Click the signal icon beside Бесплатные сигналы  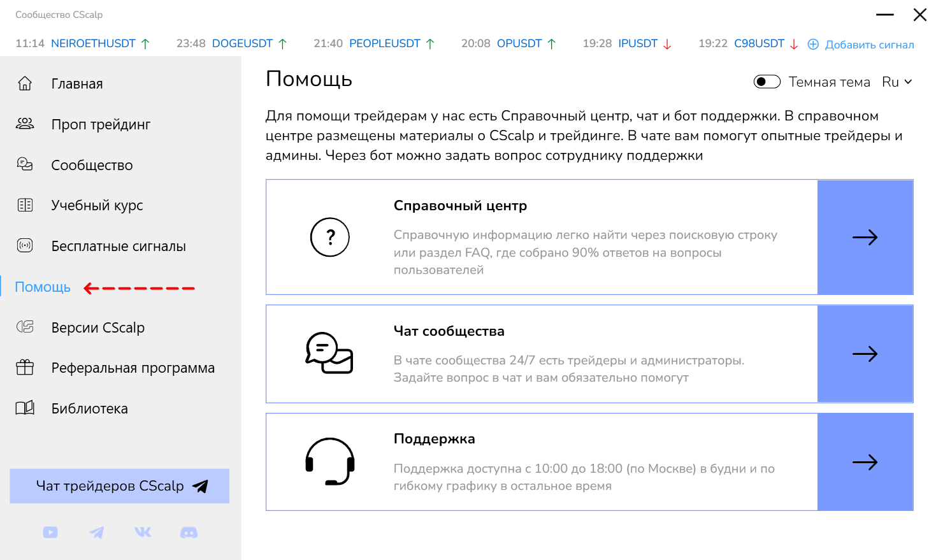pyautogui.click(x=25, y=245)
